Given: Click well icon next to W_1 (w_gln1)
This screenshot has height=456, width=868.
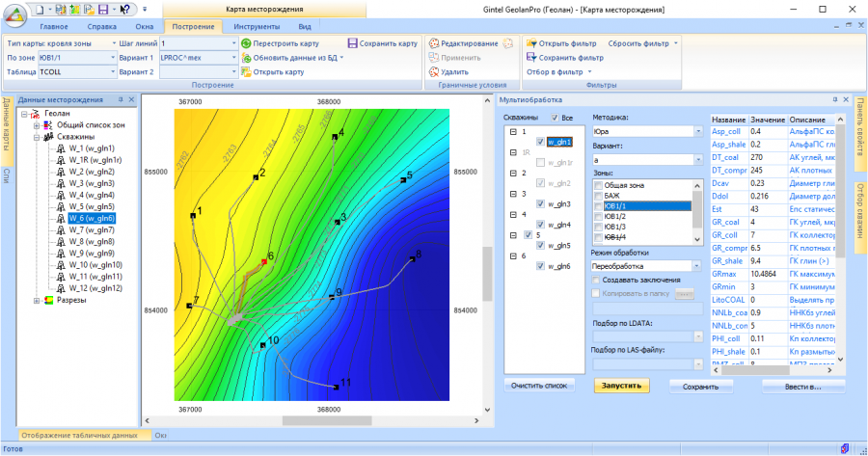Looking at the screenshot, I should [61, 148].
